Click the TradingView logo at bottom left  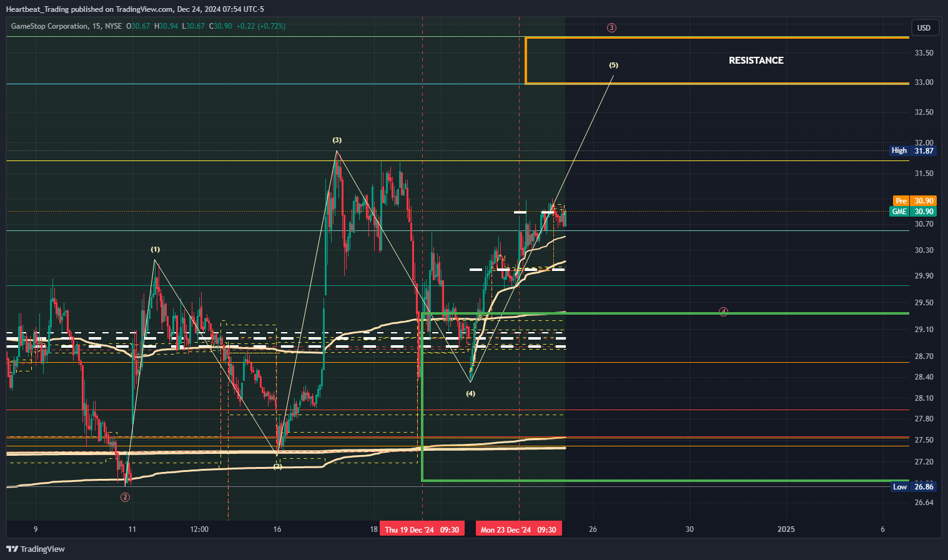click(36, 549)
